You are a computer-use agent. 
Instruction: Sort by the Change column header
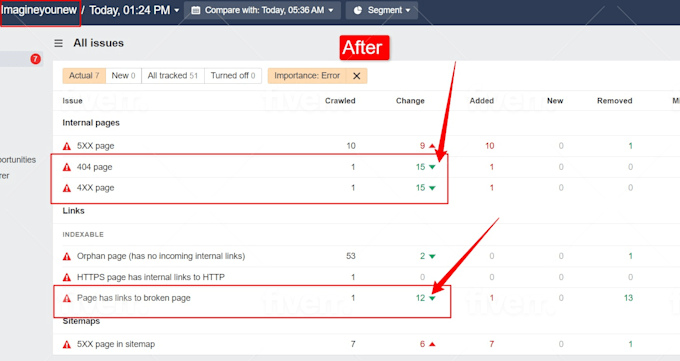click(410, 101)
